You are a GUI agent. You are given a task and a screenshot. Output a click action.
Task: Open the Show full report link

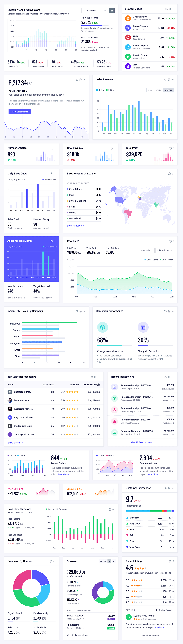(x=75, y=226)
